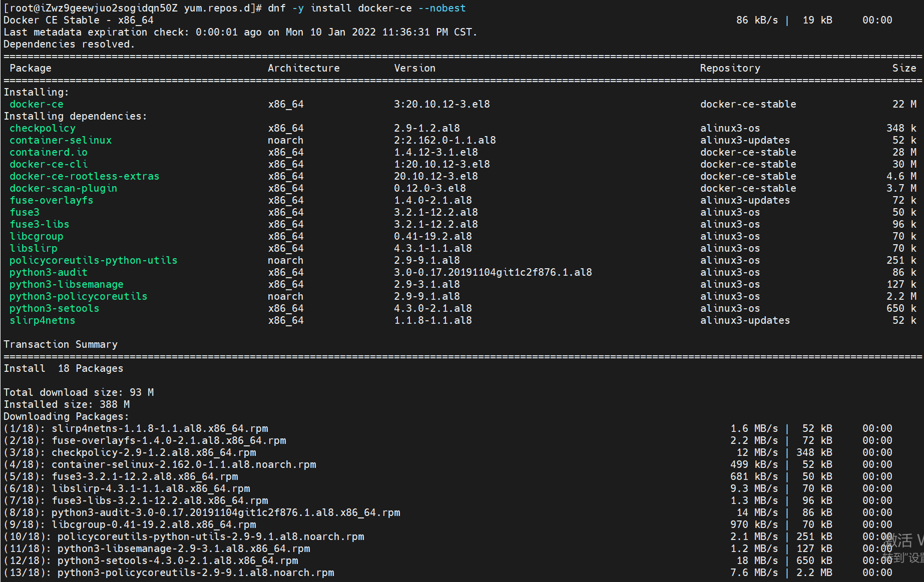Click the (9/18) libcgroup rpm line
This screenshot has width=924, height=582.
pos(448,524)
